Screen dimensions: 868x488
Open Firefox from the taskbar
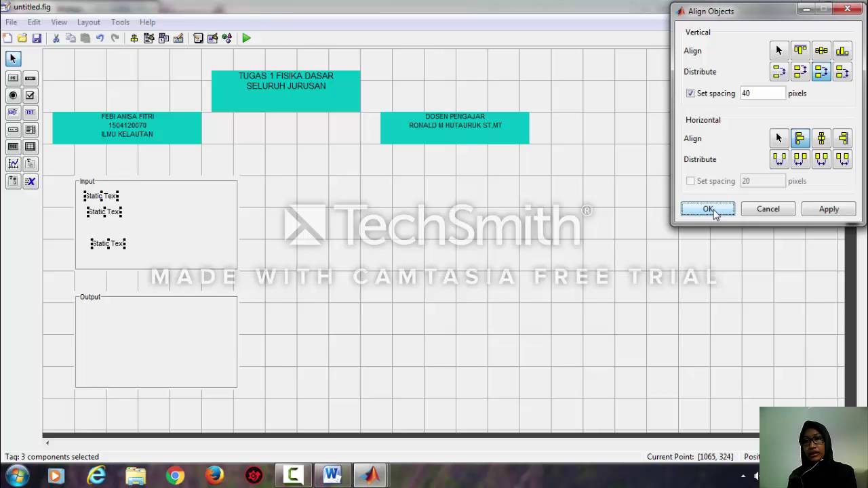[214, 476]
